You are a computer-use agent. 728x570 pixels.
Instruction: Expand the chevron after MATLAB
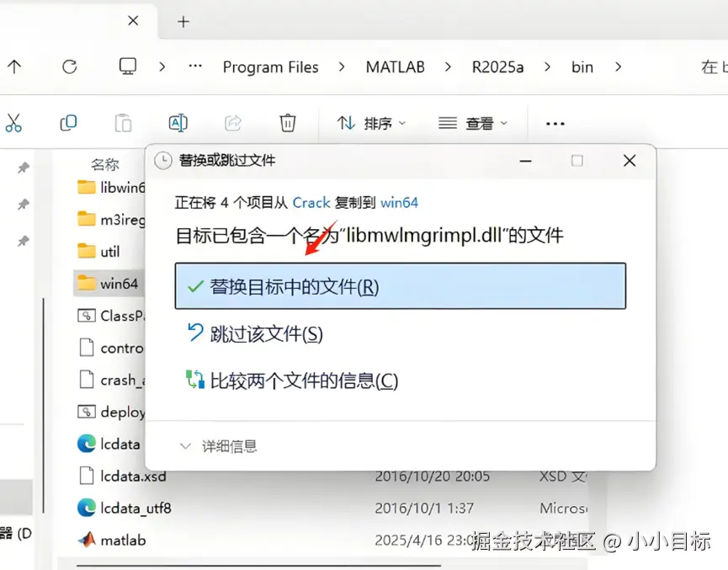(448, 67)
